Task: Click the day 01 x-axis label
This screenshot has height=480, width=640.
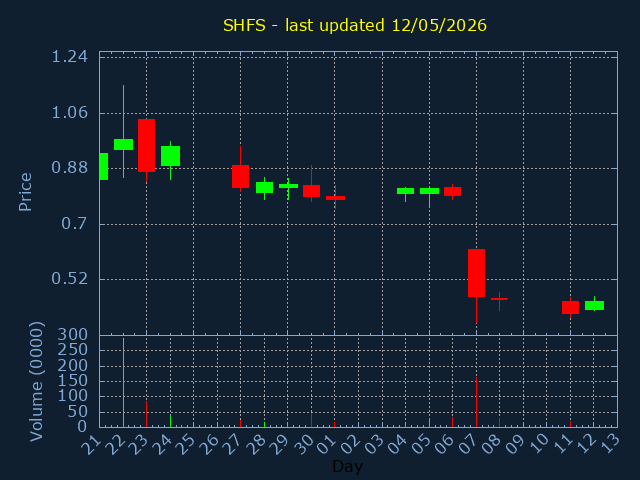Action: point(327,444)
